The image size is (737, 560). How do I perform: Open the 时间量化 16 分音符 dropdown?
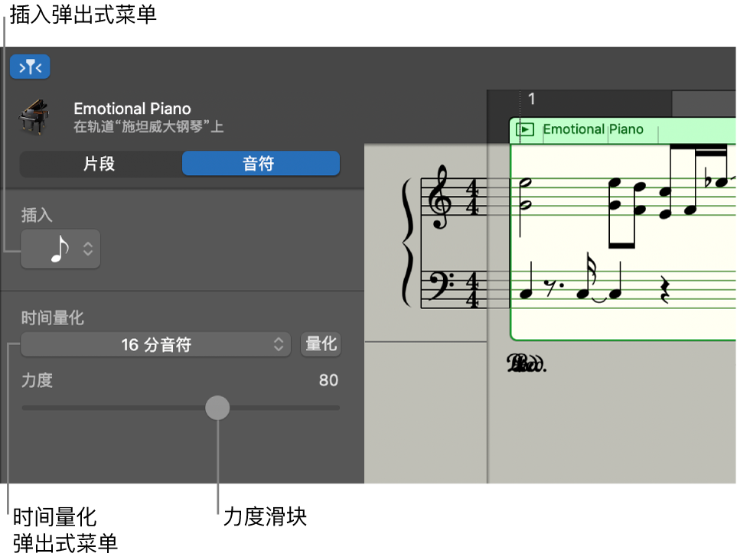[x=155, y=345]
